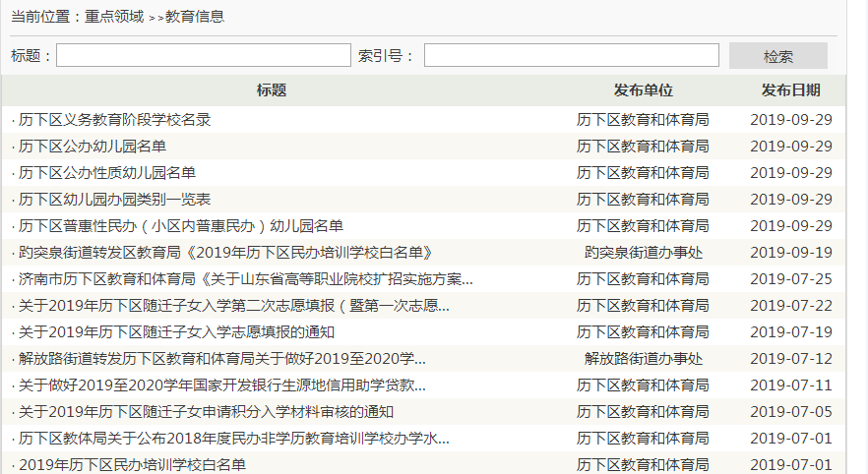
Task: Click 趵突泉街道办事处 publisher cell
Action: (x=643, y=252)
